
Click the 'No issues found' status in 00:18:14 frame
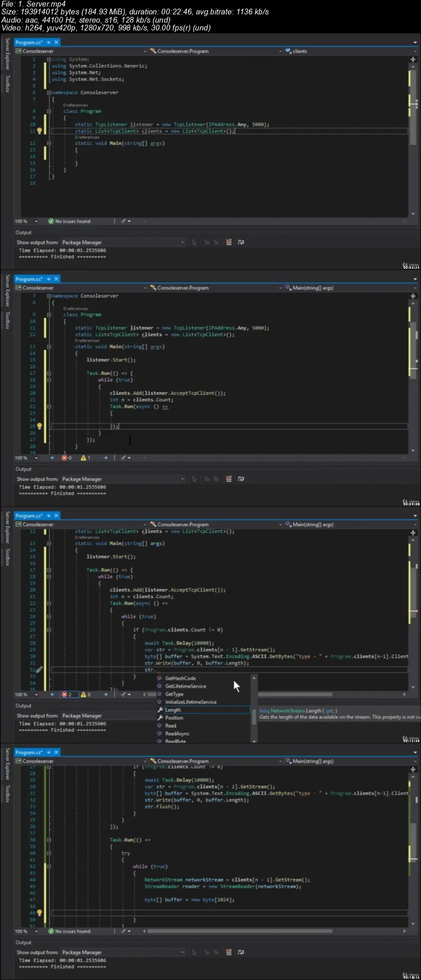click(x=73, y=931)
